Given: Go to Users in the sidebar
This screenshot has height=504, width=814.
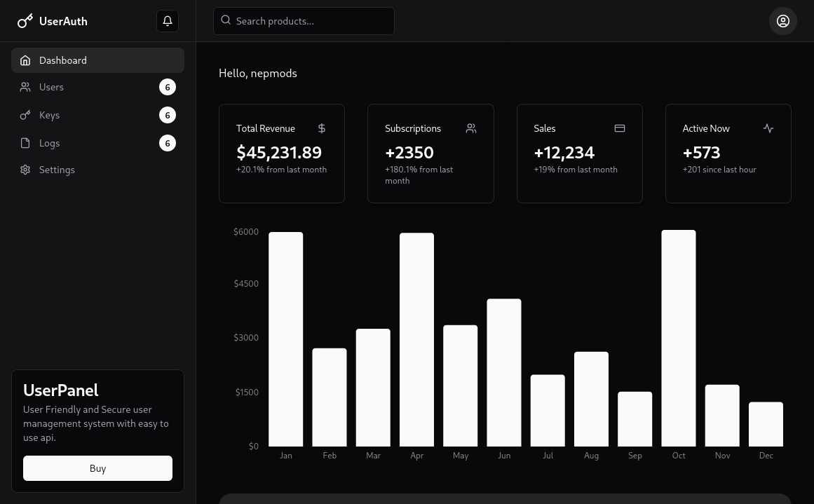Looking at the screenshot, I should point(51,87).
